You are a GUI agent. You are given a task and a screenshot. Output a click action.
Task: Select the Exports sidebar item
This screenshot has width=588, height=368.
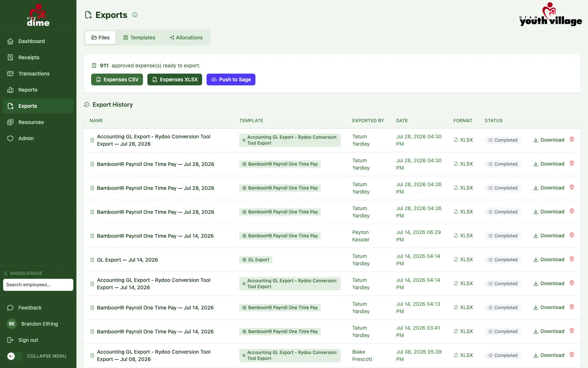(38, 106)
